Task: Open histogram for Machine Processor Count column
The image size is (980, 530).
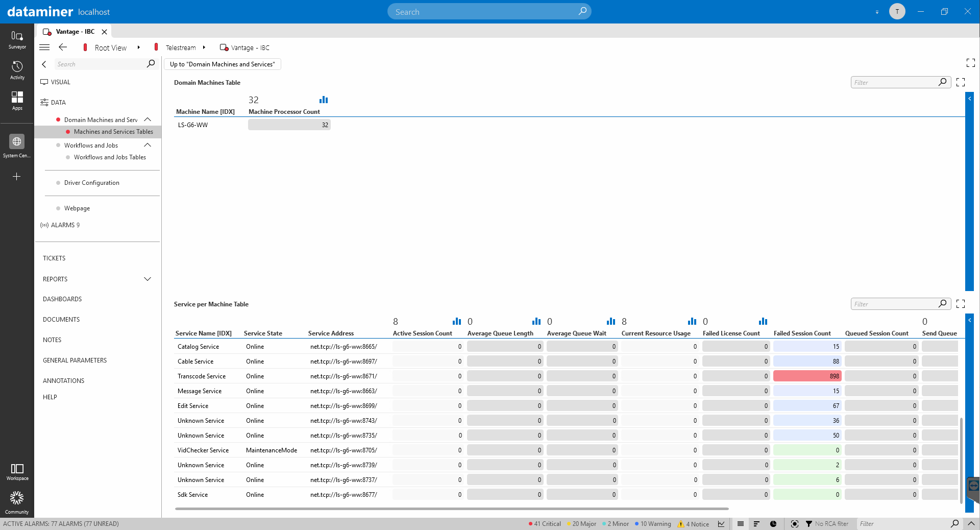Action: point(324,100)
